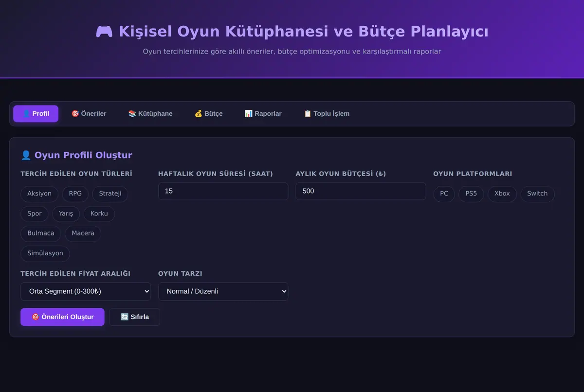Click the Sıfırla reset button
Image resolution: width=584 pixels, height=392 pixels.
click(135, 317)
